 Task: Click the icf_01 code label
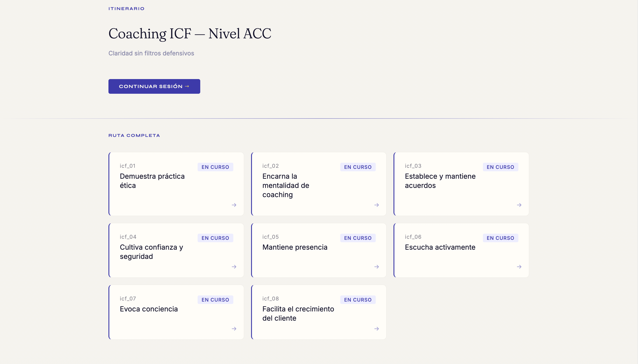coord(128,166)
